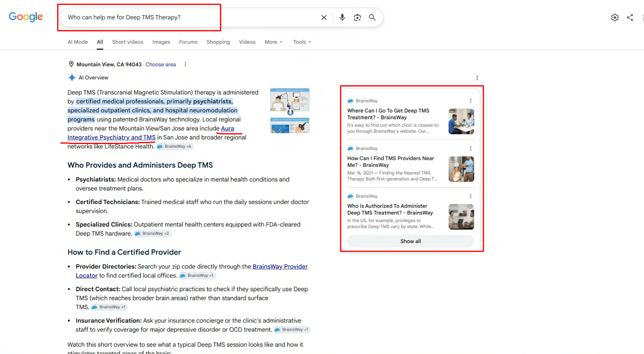Open options for 'Who Is Authorized' card

pyautogui.click(x=471, y=196)
